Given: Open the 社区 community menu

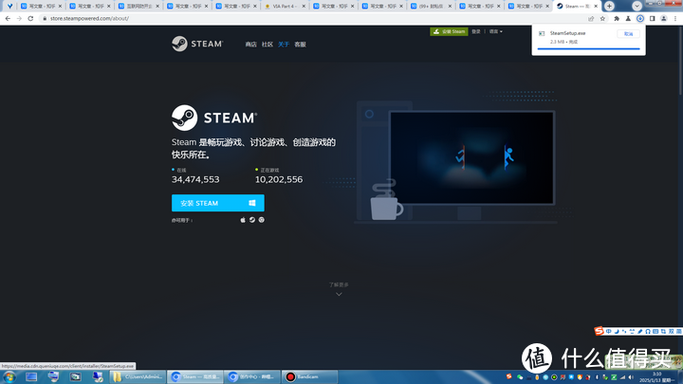Looking at the screenshot, I should tap(267, 44).
